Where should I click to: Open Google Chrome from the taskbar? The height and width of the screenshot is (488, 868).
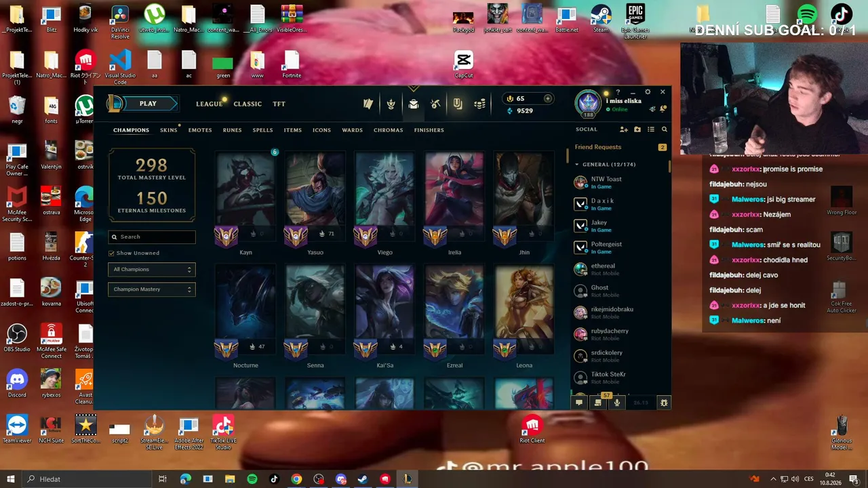pyautogui.click(x=296, y=479)
